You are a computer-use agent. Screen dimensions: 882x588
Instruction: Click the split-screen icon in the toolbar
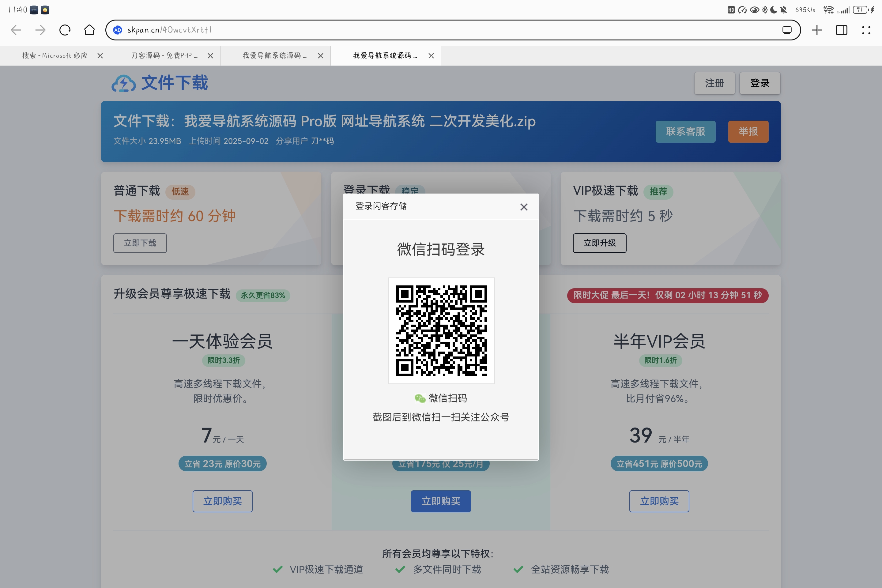point(842,30)
